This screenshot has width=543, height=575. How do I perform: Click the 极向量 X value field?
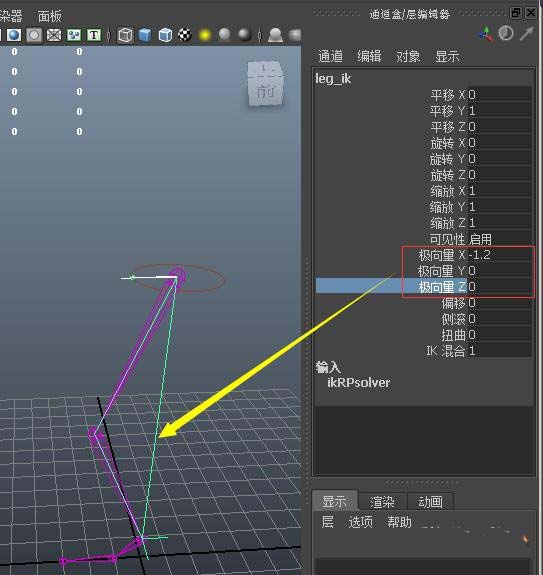point(500,255)
